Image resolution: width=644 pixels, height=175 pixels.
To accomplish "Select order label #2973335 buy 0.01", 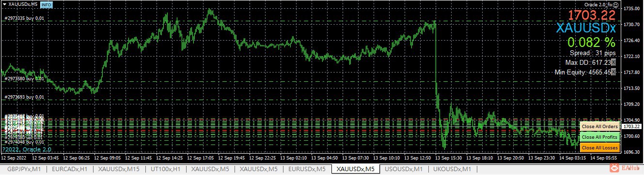I will tap(24, 18).
